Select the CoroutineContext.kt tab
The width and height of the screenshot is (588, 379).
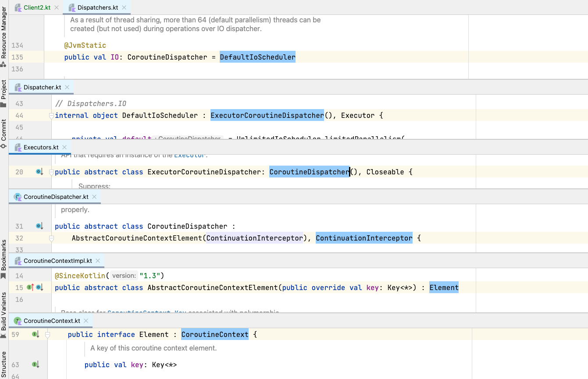coord(51,321)
